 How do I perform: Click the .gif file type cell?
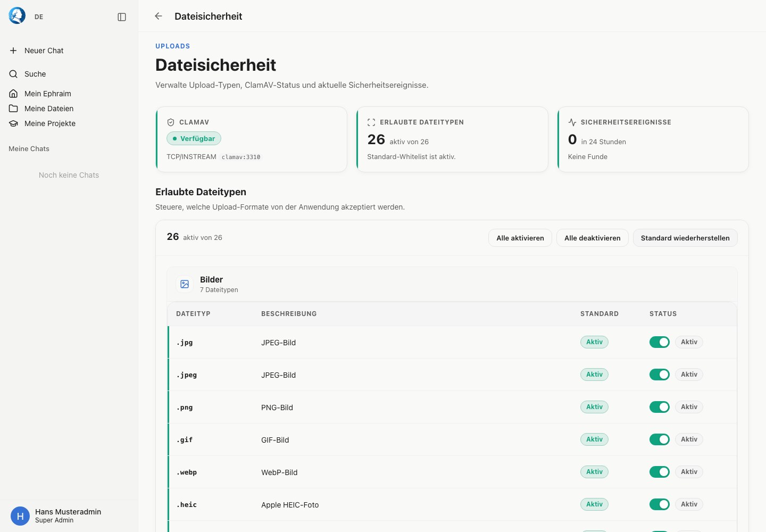coord(185,440)
